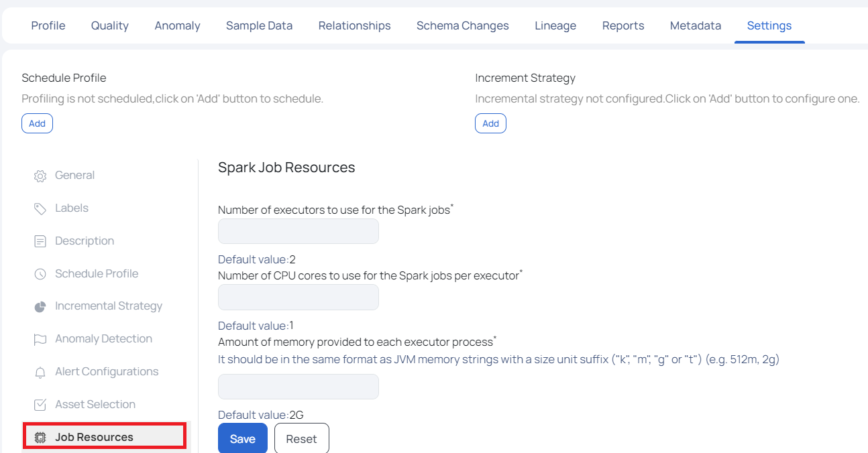Image resolution: width=868 pixels, height=453 pixels.
Task: Select the executor memory amount field
Action: pyautogui.click(x=299, y=387)
